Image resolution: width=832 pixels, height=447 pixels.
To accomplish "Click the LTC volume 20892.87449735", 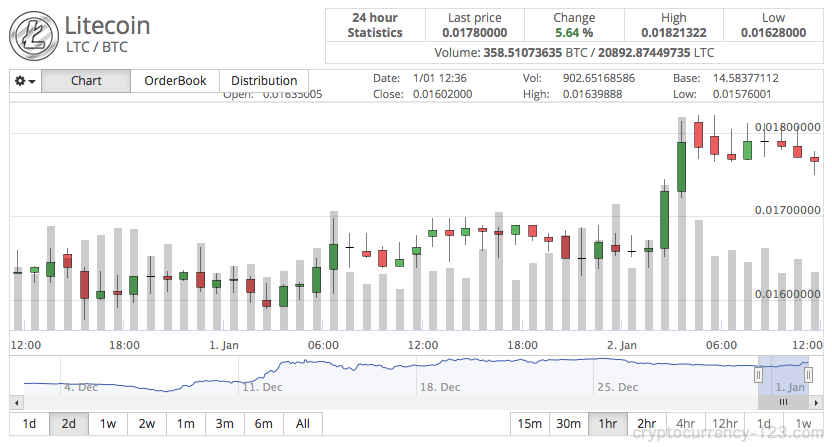I will click(644, 53).
